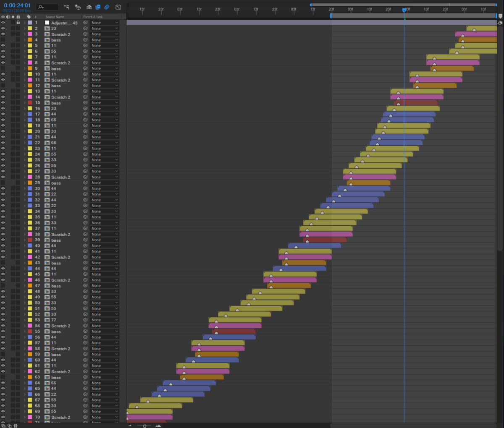This screenshot has width=504, height=428.
Task: Click the lock column header icon
Action: click(x=18, y=17)
